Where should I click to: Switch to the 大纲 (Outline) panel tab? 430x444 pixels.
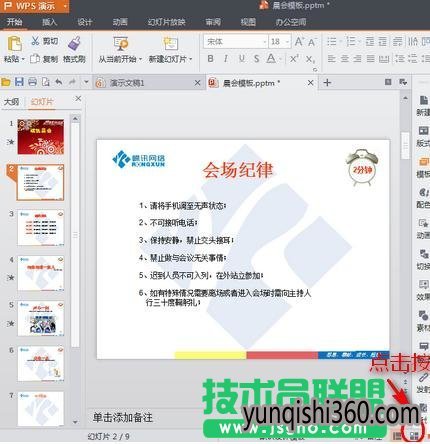coord(11,102)
